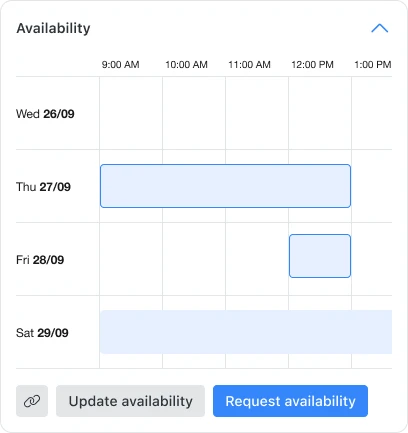This screenshot has height=433, width=408.
Task: Click the Availability panel title
Action: (53, 28)
